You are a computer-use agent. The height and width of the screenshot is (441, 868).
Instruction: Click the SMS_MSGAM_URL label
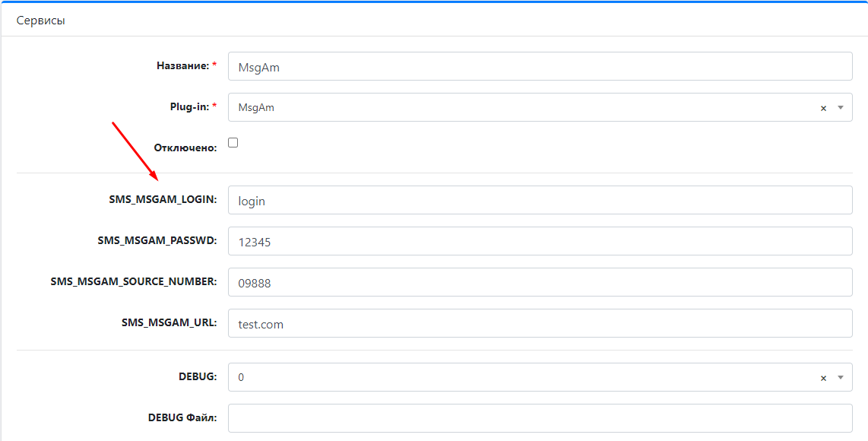[169, 322]
